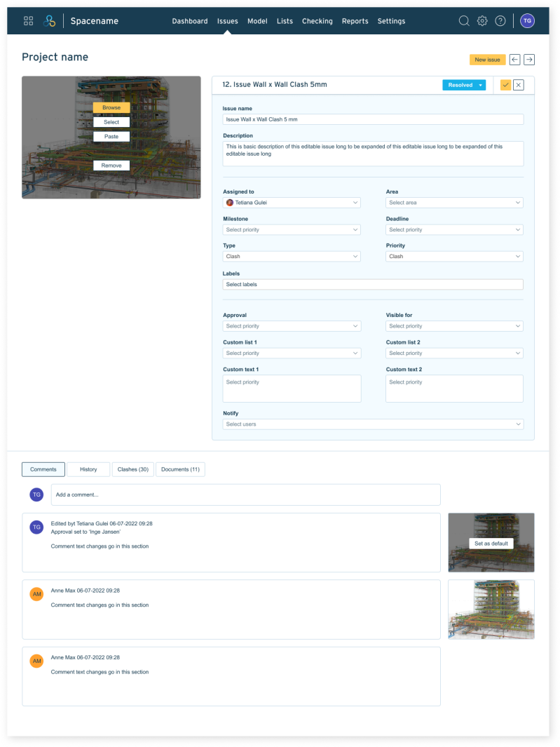This screenshot has width=560, height=747.
Task: Confirm edits with the yellow checkmark
Action: (x=505, y=85)
